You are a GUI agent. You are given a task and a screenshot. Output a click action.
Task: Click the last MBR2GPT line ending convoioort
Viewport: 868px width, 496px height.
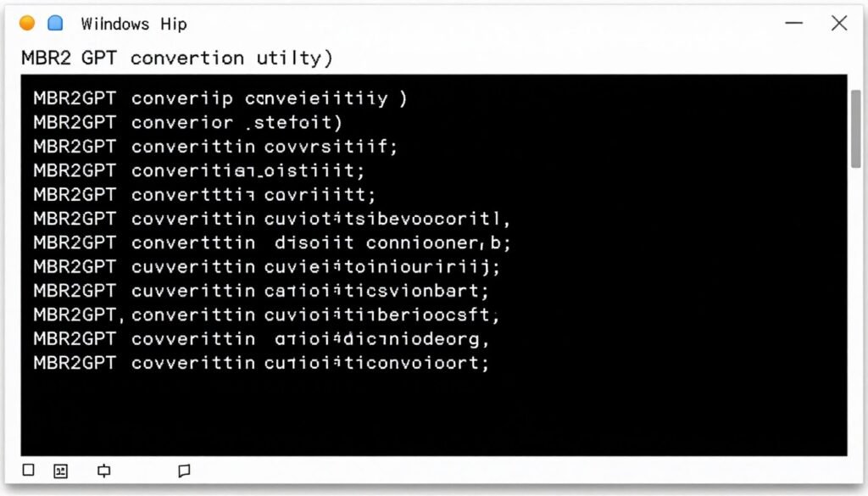(259, 363)
